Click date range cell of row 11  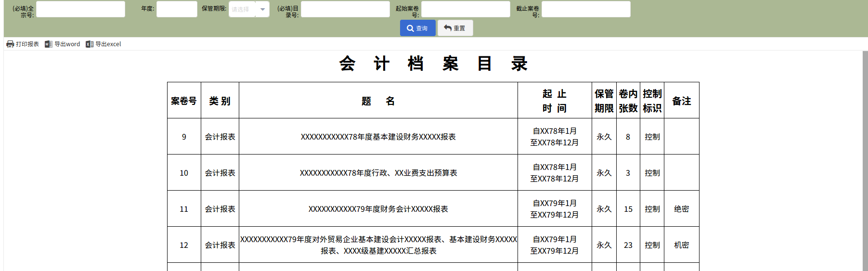(x=555, y=209)
